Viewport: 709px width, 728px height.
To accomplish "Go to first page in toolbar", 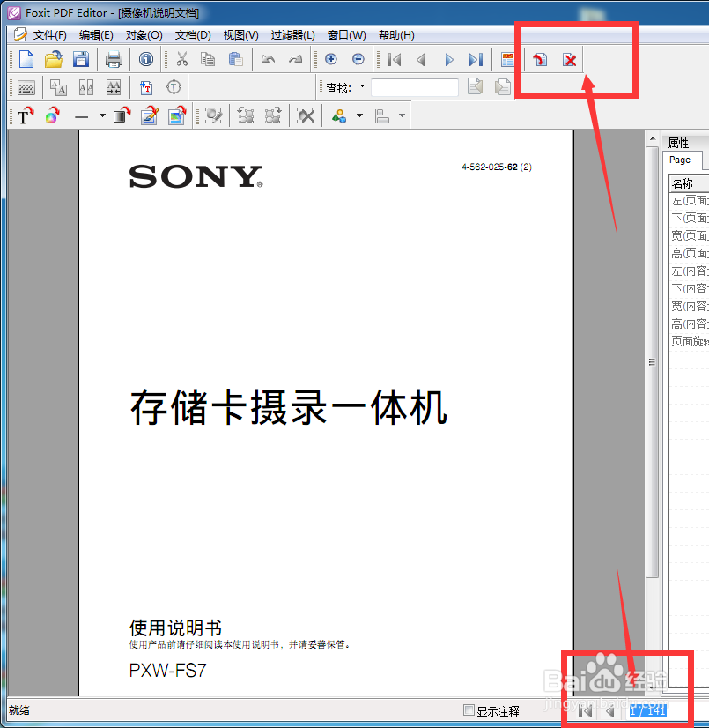I will (x=394, y=59).
